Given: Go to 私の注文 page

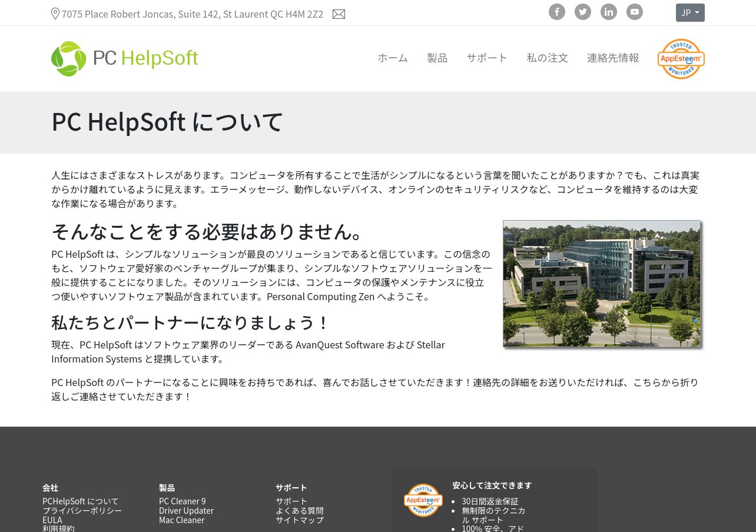Looking at the screenshot, I should 548,58.
